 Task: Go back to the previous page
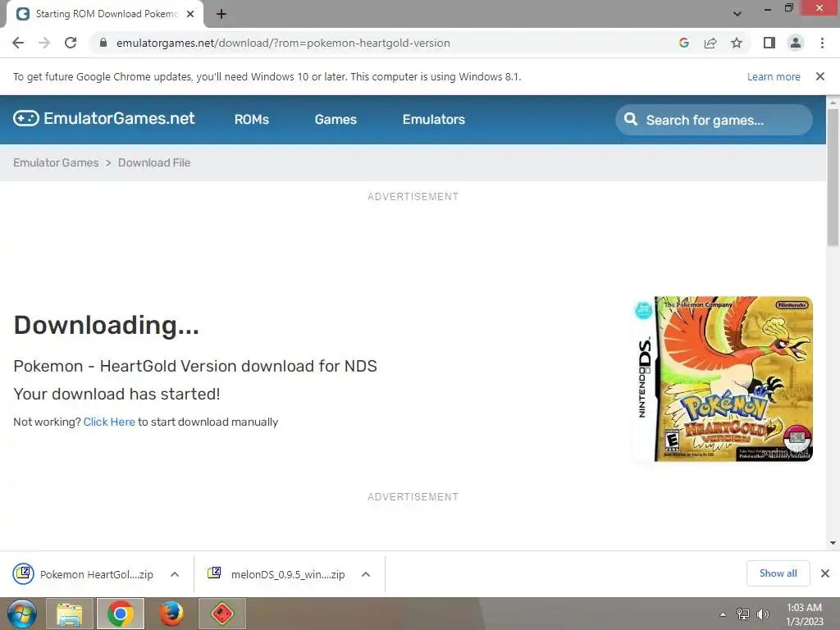18,43
